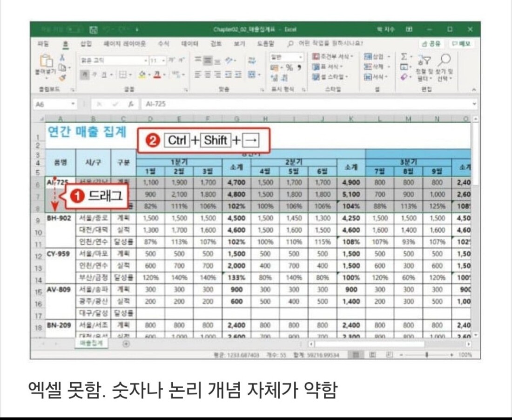Expand the Conditional Formatting (조건부 서식) menu
Screen dimensions: 512x420
332,57
